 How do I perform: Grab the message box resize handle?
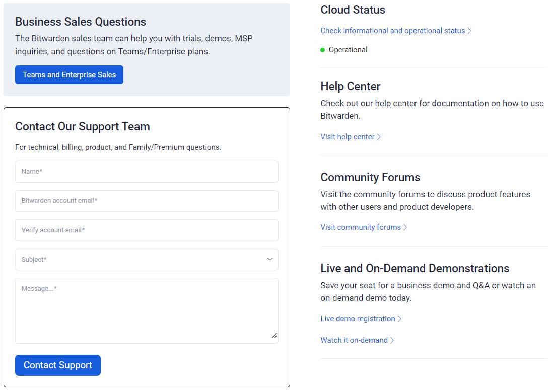point(274,336)
